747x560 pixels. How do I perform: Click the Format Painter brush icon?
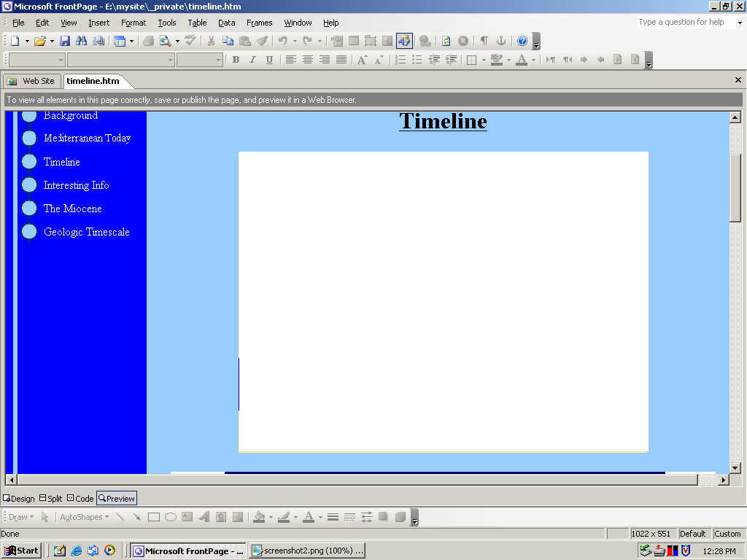[262, 41]
